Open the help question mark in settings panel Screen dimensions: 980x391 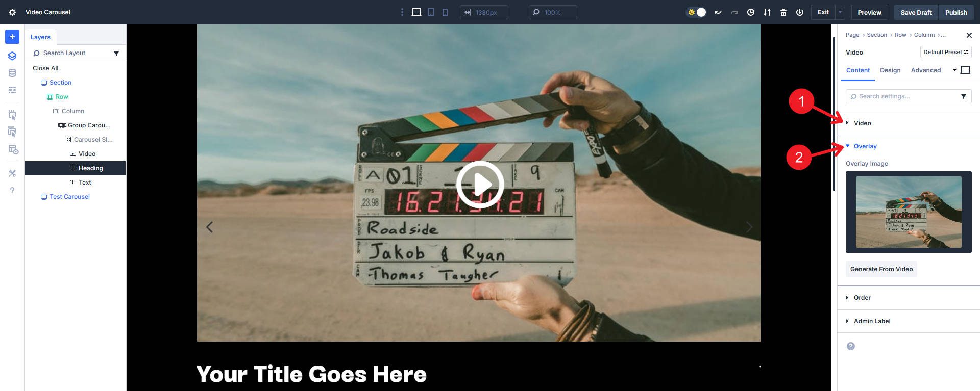coord(850,346)
